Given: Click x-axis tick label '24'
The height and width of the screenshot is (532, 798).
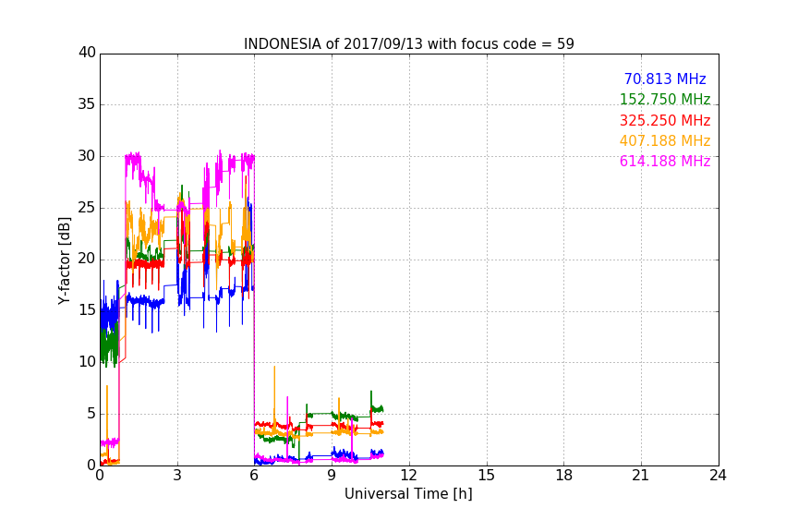Looking at the screenshot, I should click(718, 476).
